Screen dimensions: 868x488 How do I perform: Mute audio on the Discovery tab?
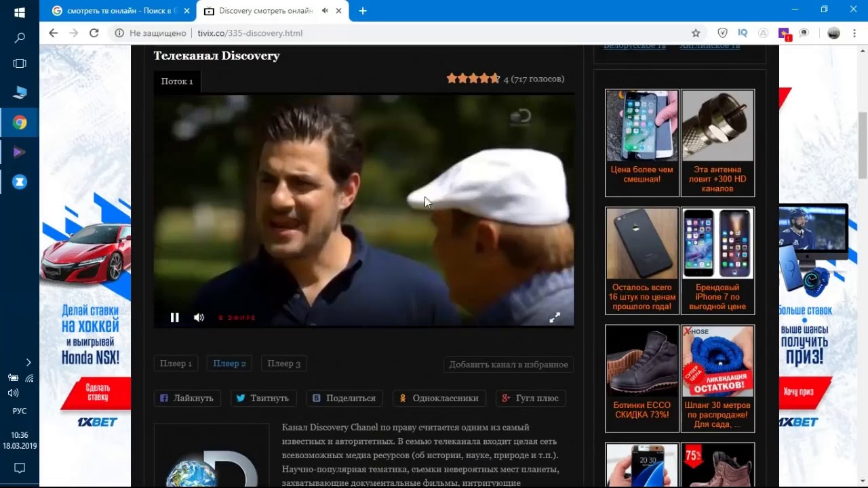[x=325, y=11]
